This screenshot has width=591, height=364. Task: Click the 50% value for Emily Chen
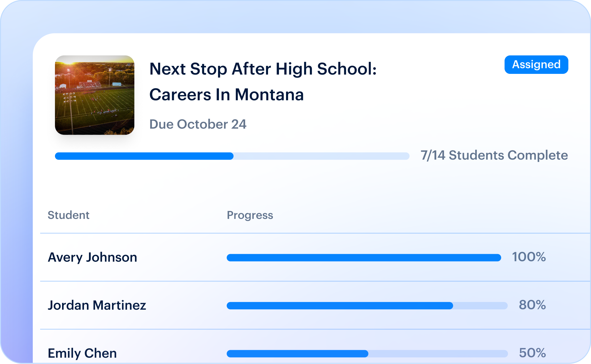532,353
